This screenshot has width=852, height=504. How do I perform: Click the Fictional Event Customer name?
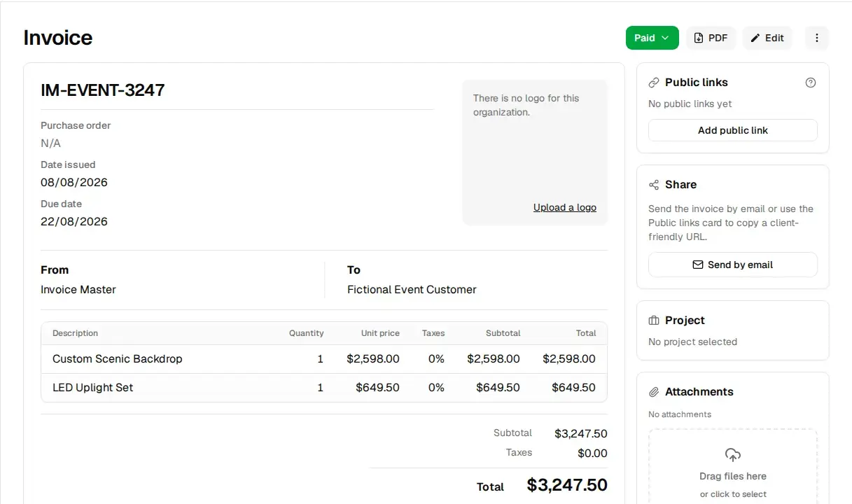[412, 290]
